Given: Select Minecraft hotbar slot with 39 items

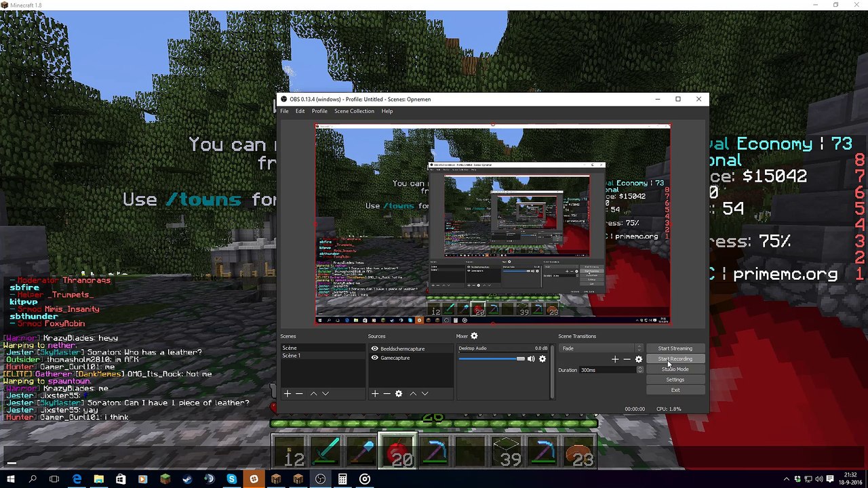Looking at the screenshot, I should click(x=507, y=451).
